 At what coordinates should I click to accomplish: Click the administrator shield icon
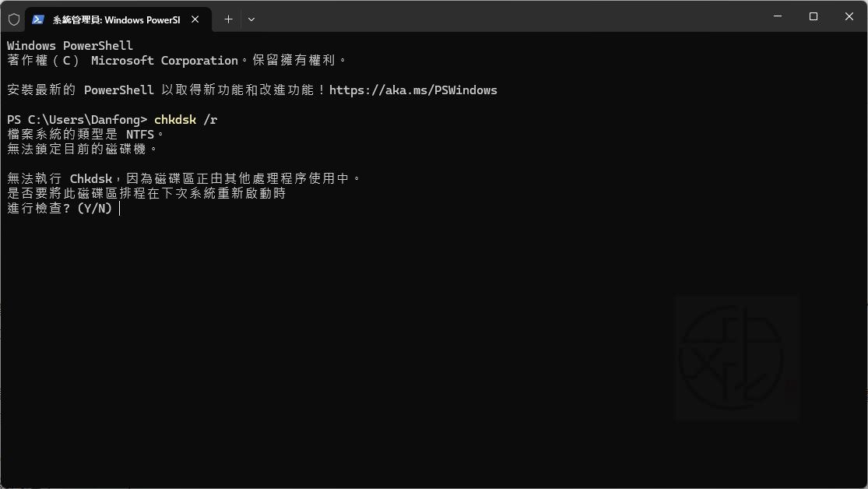click(x=14, y=20)
